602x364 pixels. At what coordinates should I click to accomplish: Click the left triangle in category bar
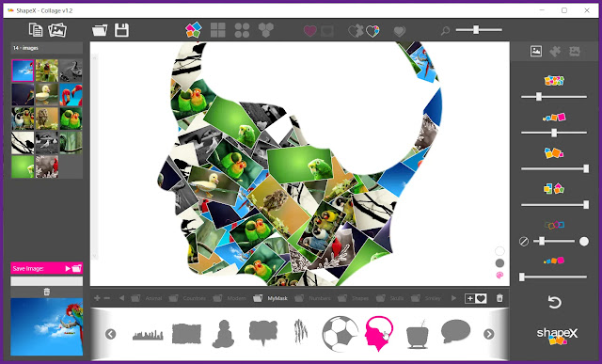(121, 298)
